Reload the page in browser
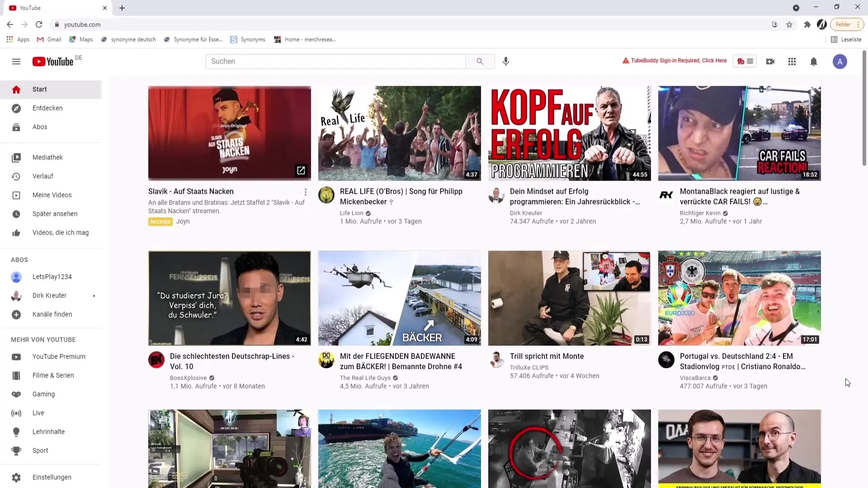 click(x=39, y=24)
